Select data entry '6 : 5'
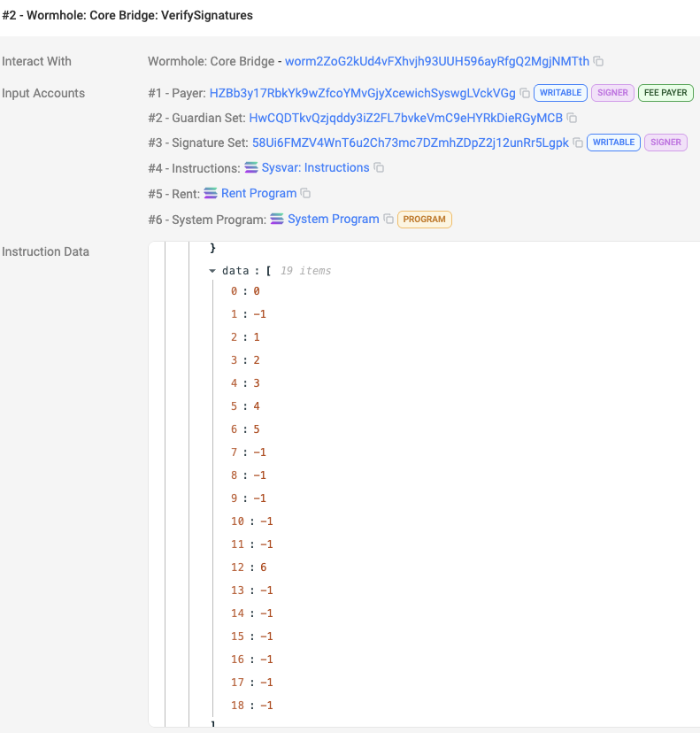Screen dimensions: 700x733 (245, 429)
